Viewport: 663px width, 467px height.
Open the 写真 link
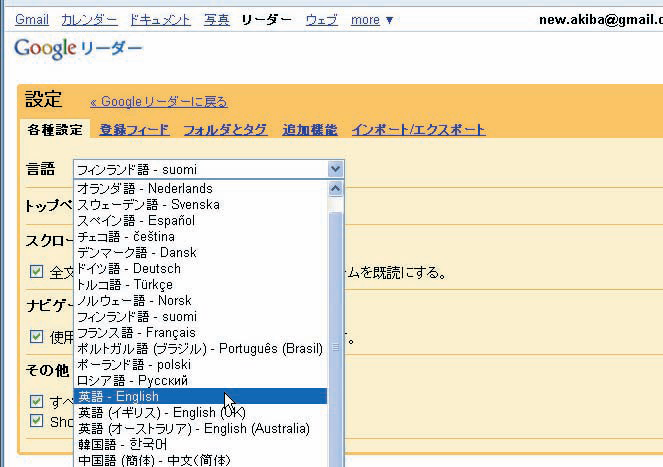[216, 19]
